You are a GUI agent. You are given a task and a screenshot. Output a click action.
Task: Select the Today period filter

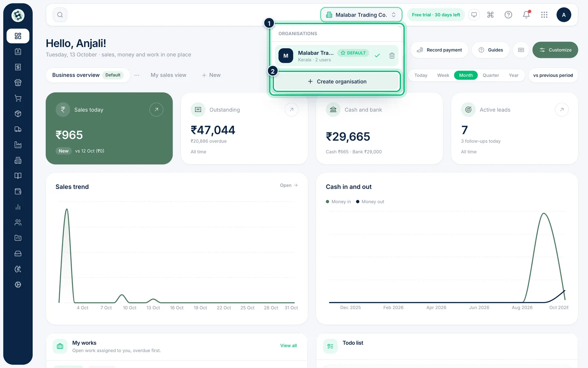421,75
